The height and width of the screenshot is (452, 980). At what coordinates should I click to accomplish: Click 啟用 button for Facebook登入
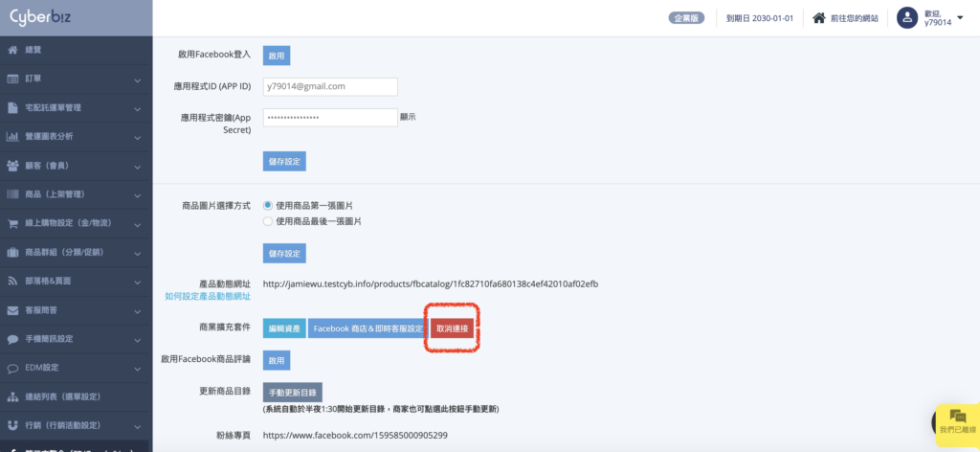(277, 55)
